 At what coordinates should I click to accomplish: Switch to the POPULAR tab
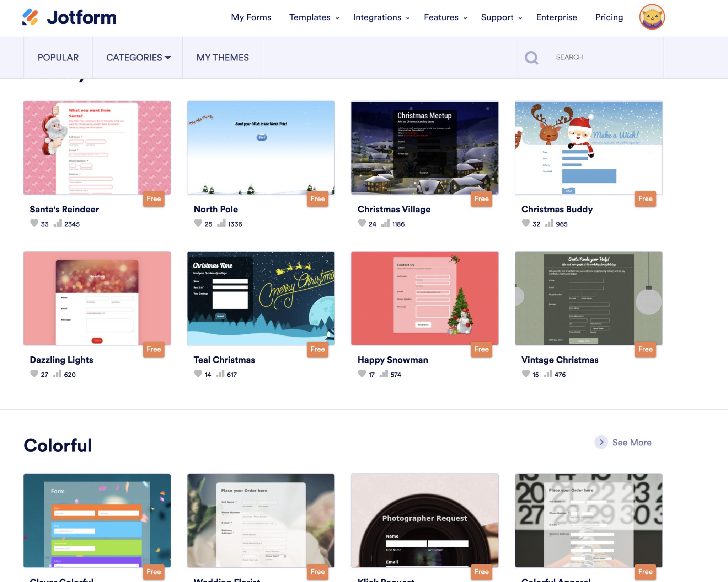coord(58,57)
